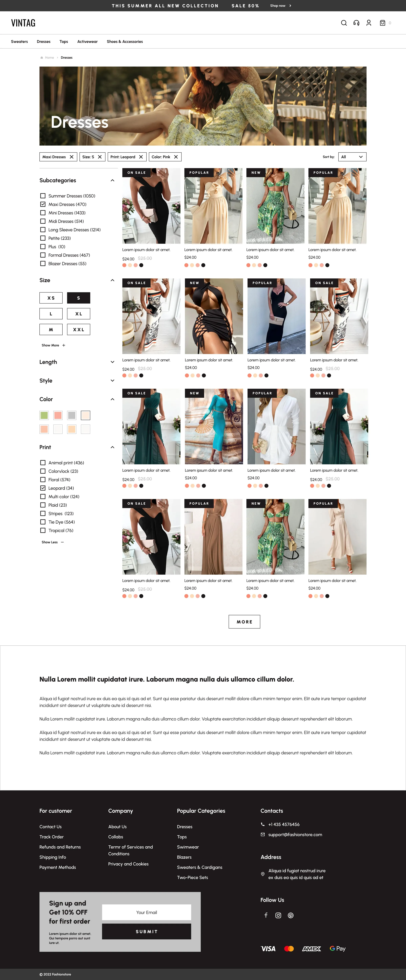Open the Activewear menu item
The image size is (406, 980).
pyautogui.click(x=87, y=41)
